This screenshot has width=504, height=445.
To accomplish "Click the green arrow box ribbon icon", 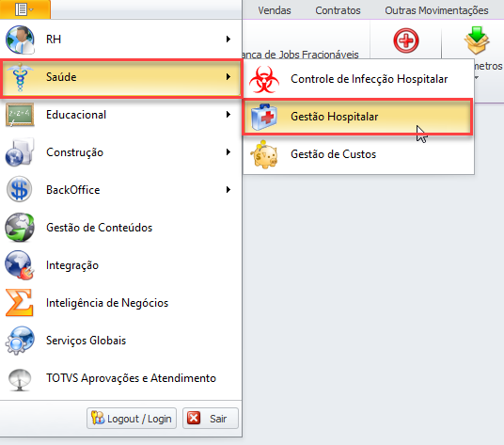I will [477, 40].
